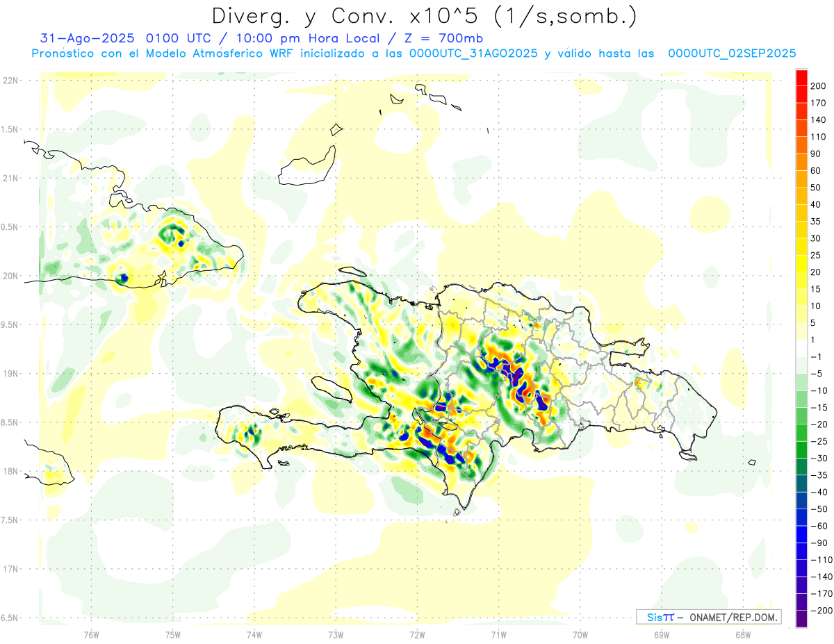This screenshot has width=834, height=644.
Task: Click the 68W longitude axis label
Action: (743, 634)
